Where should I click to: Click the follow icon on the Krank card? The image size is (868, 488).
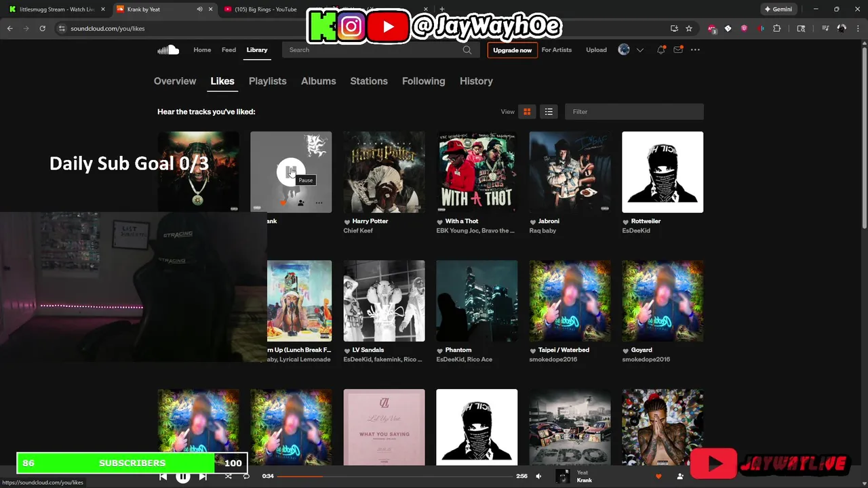click(x=300, y=203)
